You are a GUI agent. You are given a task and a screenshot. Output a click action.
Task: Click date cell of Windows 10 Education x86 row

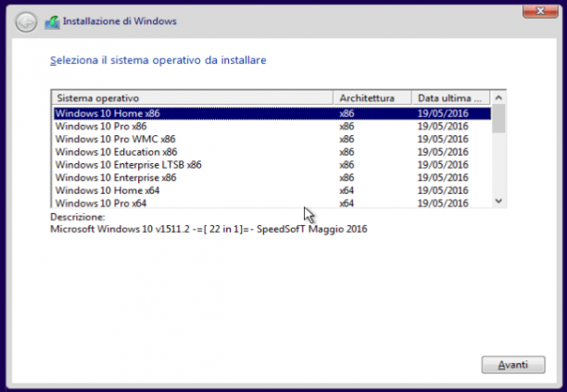(x=443, y=152)
